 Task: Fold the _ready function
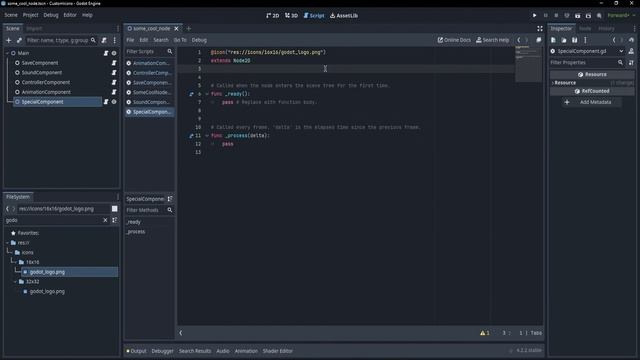207,94
